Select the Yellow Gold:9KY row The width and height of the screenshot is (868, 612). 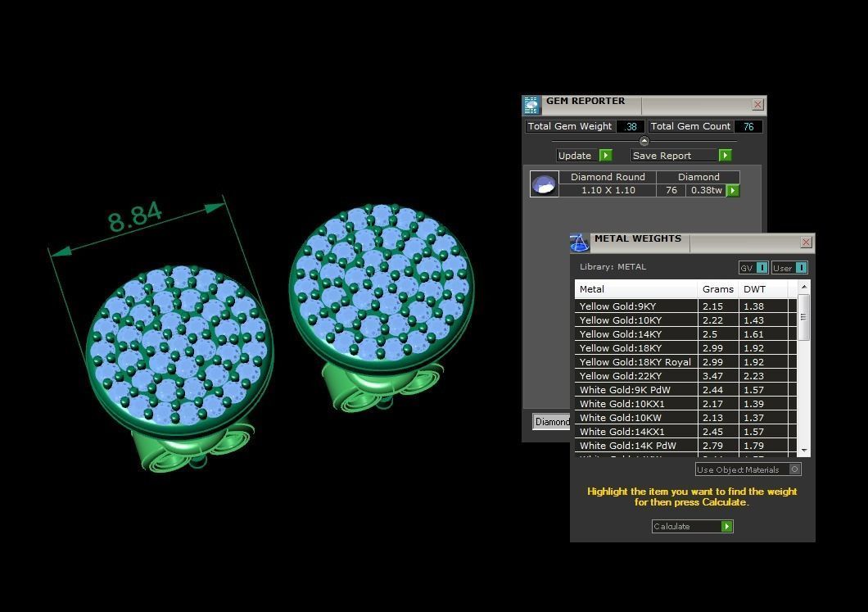click(686, 306)
